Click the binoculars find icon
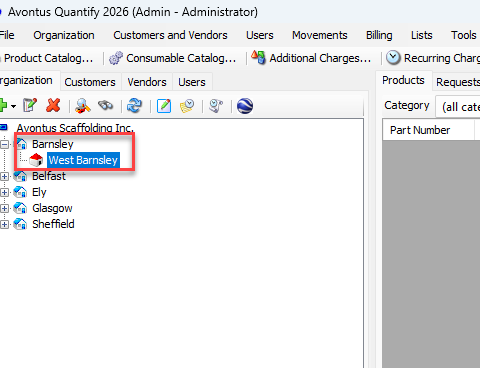The width and height of the screenshot is (480, 368). [x=106, y=106]
